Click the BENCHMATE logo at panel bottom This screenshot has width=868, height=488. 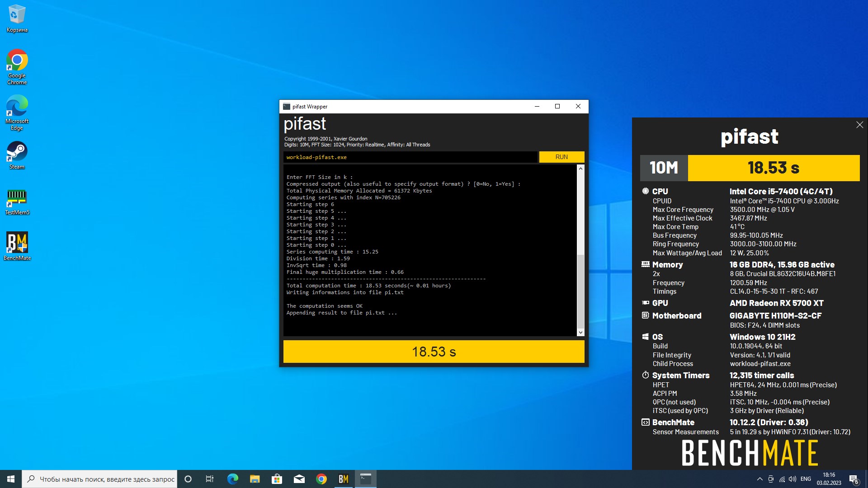click(x=750, y=453)
